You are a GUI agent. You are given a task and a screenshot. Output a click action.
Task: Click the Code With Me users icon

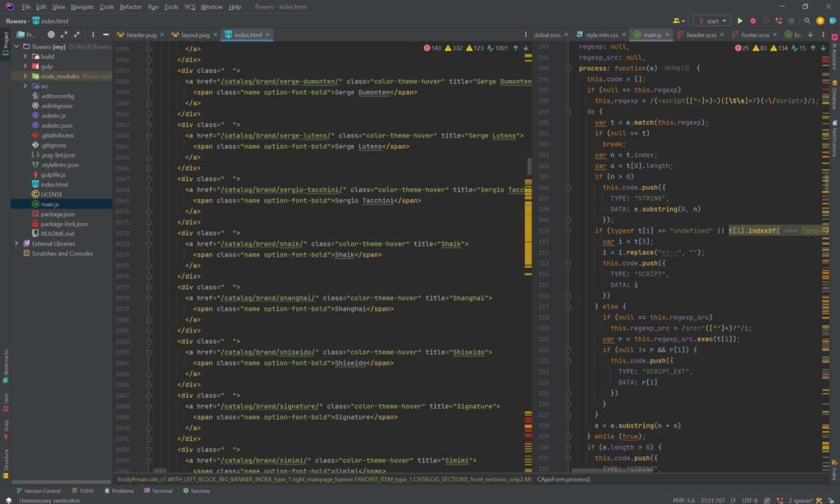678,20
